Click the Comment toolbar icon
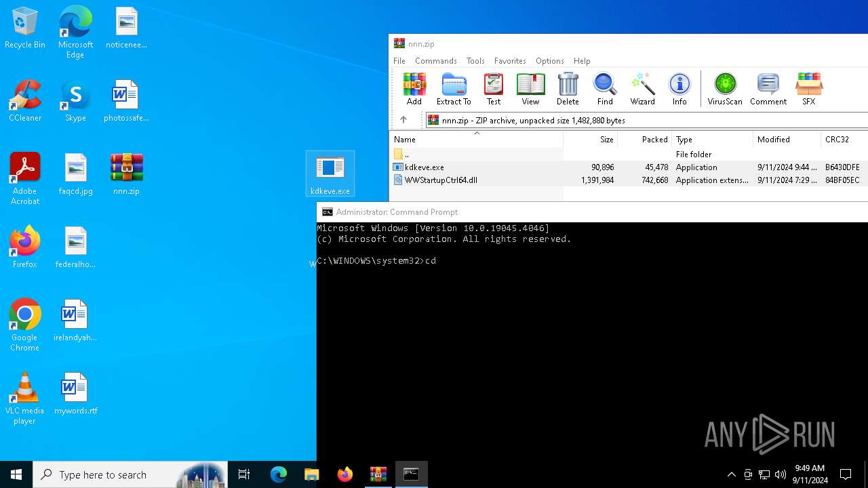The width and height of the screenshot is (868, 488). click(768, 89)
